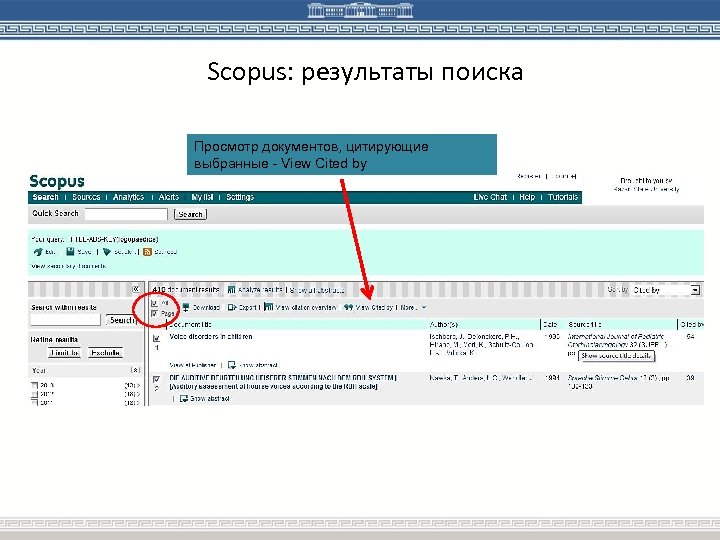Toggle the Page selection checkbox
The width and height of the screenshot is (720, 540).
154,314
